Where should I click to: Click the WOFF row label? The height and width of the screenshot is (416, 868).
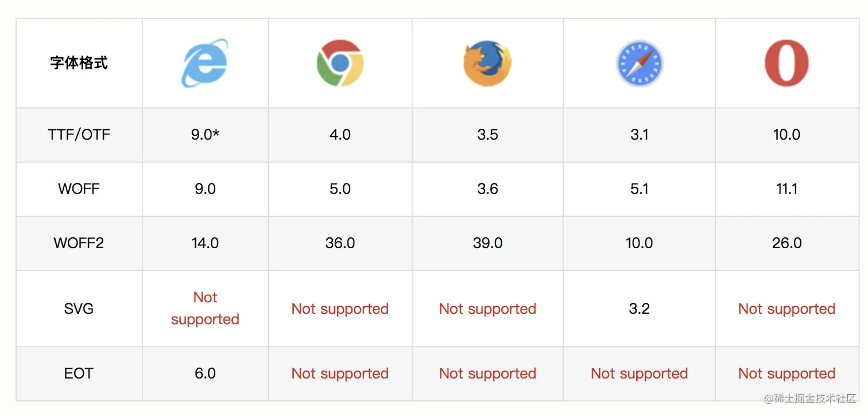(x=79, y=189)
